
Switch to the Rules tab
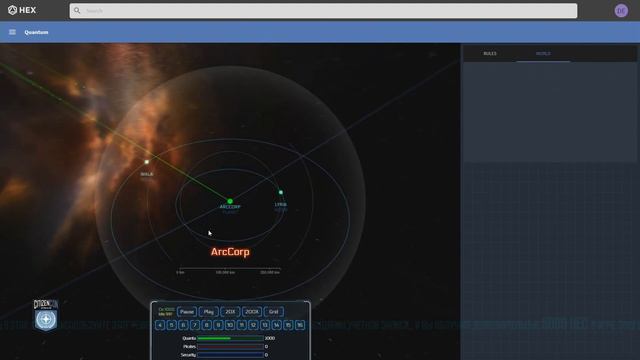pyautogui.click(x=490, y=53)
